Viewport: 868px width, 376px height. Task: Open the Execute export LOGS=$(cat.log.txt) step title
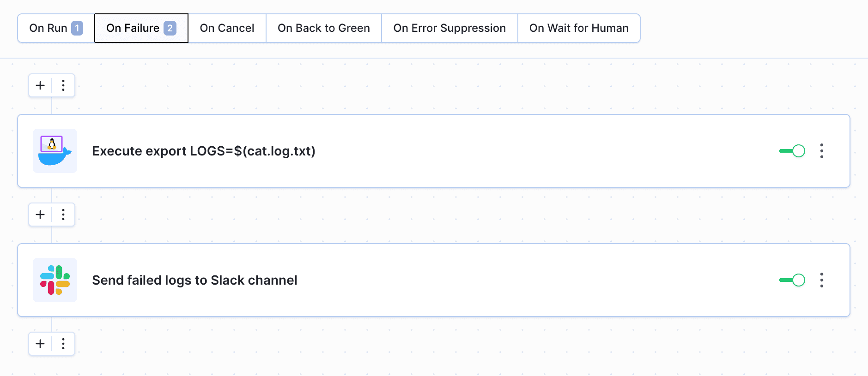click(x=203, y=151)
